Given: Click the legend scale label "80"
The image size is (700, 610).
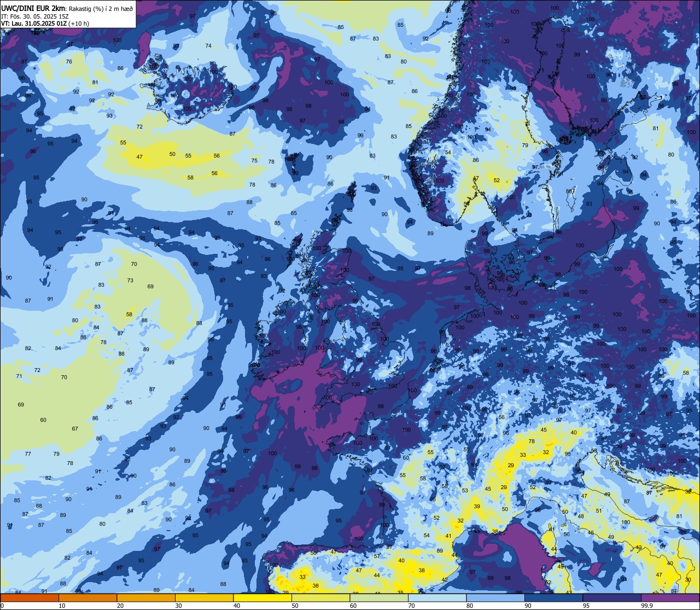Looking at the screenshot, I should tap(470, 606).
